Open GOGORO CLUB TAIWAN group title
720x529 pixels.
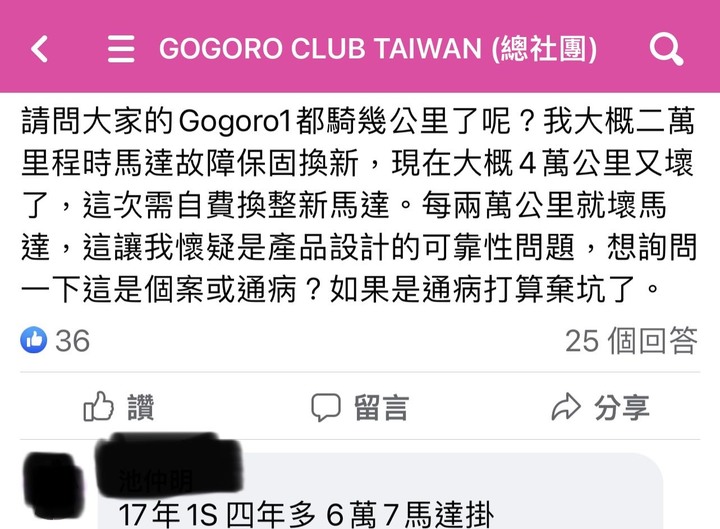point(378,49)
